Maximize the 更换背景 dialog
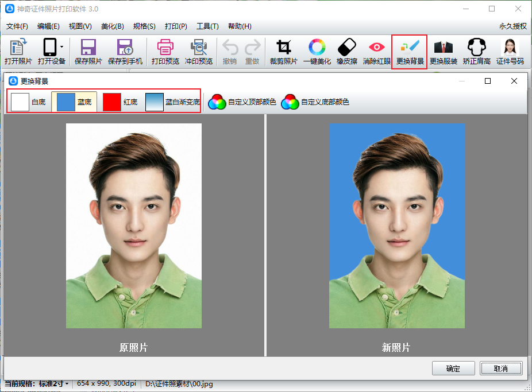Image resolution: width=532 pixels, height=392 pixels. (488, 81)
